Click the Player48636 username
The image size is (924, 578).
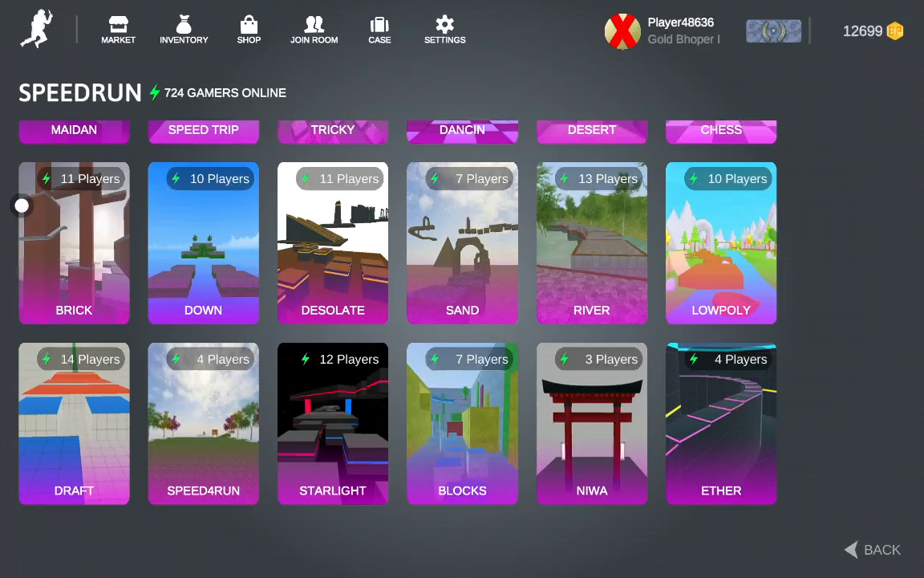(680, 22)
